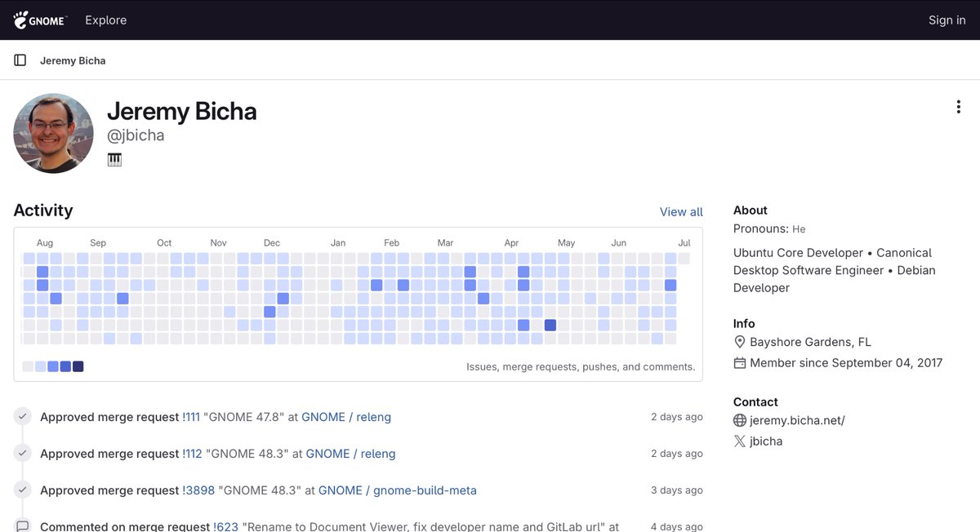The width and height of the screenshot is (980, 532).
Task: Open merge request !623 link
Action: [226, 527]
